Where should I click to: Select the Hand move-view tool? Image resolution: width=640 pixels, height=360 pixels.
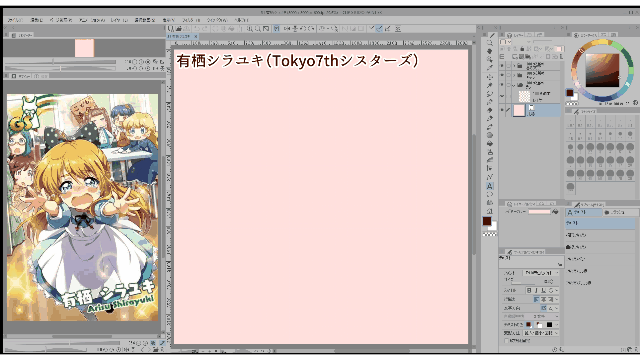point(489,51)
